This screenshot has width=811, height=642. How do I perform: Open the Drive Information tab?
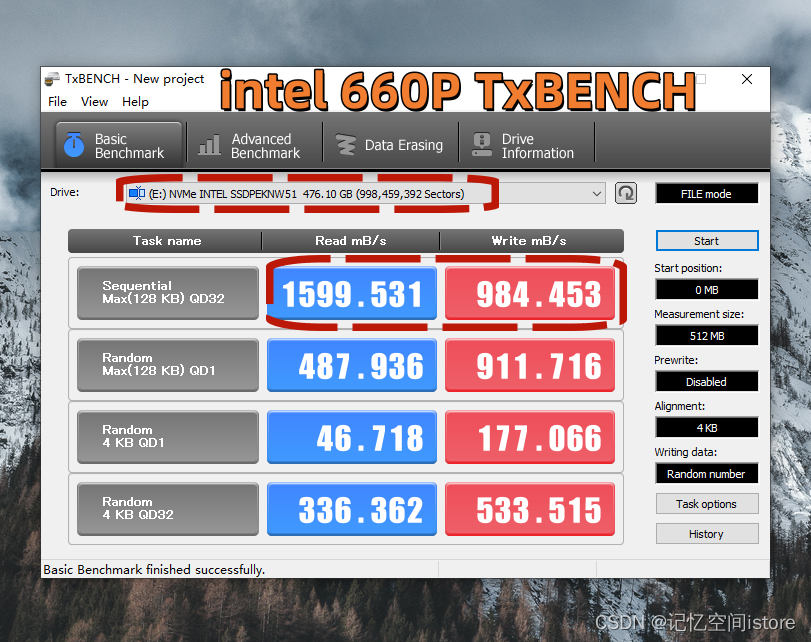coord(527,145)
